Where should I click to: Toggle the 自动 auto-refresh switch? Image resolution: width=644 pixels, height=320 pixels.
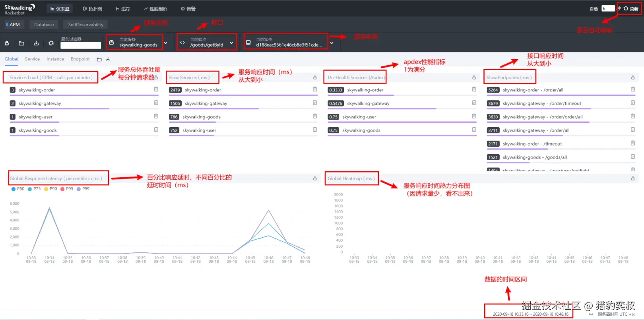coord(594,9)
